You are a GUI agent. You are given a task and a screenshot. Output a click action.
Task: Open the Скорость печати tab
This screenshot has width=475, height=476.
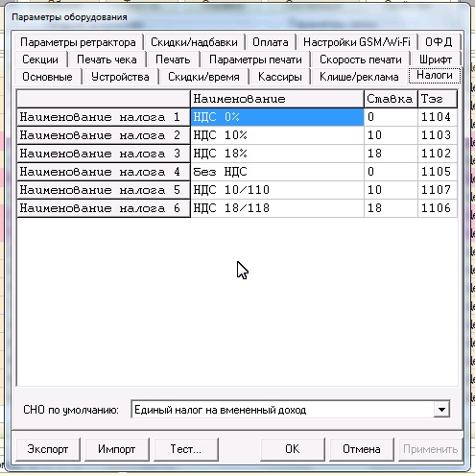(x=361, y=59)
